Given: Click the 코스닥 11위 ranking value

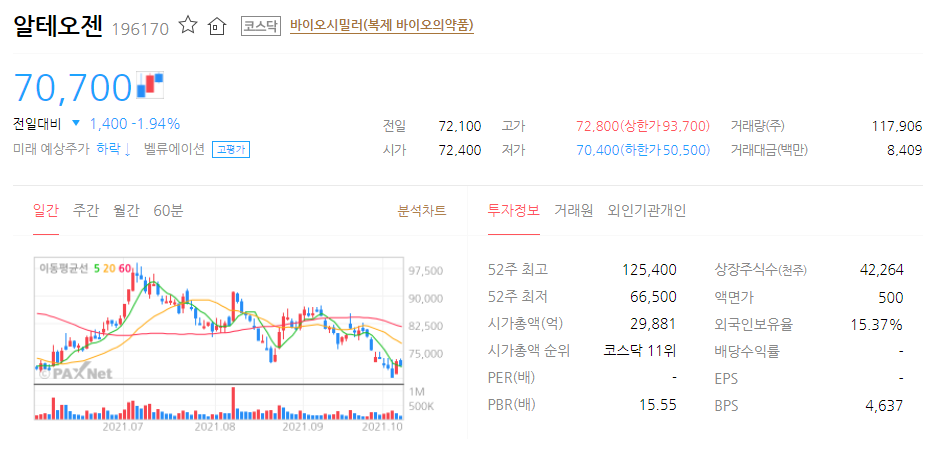Looking at the screenshot, I should pos(641,351).
